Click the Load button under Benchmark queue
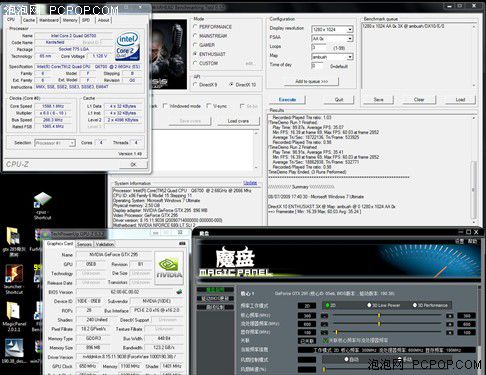486x375 pixels. pyautogui.click(x=460, y=99)
